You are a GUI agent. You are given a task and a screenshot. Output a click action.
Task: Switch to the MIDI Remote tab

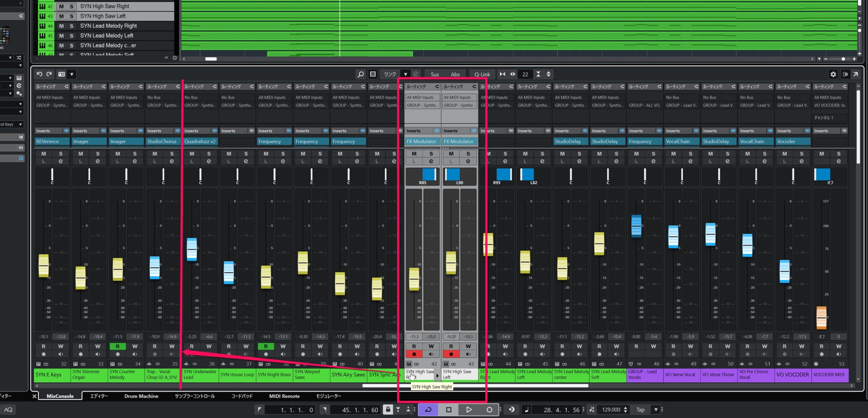(284, 396)
